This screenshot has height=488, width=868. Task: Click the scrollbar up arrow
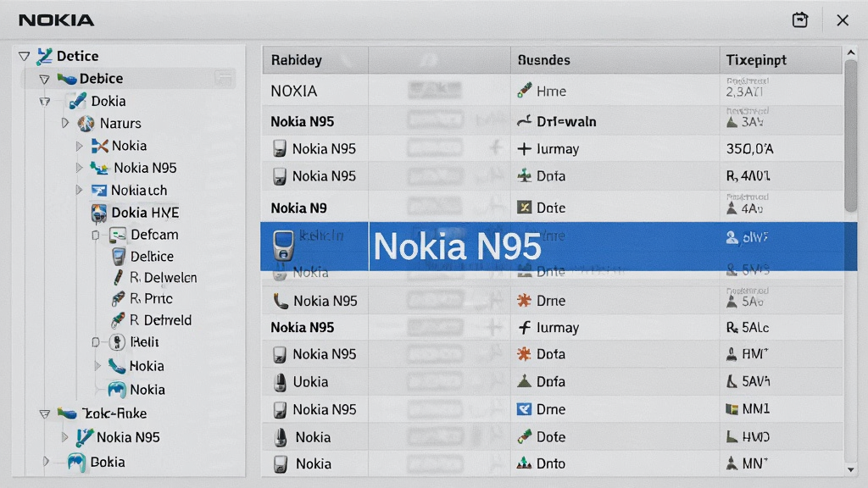click(851, 53)
